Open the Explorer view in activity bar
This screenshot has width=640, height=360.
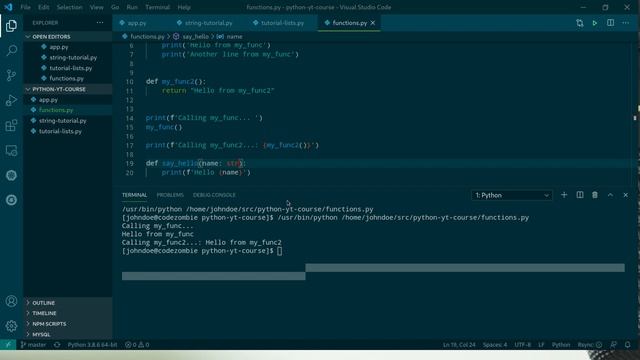11,26
